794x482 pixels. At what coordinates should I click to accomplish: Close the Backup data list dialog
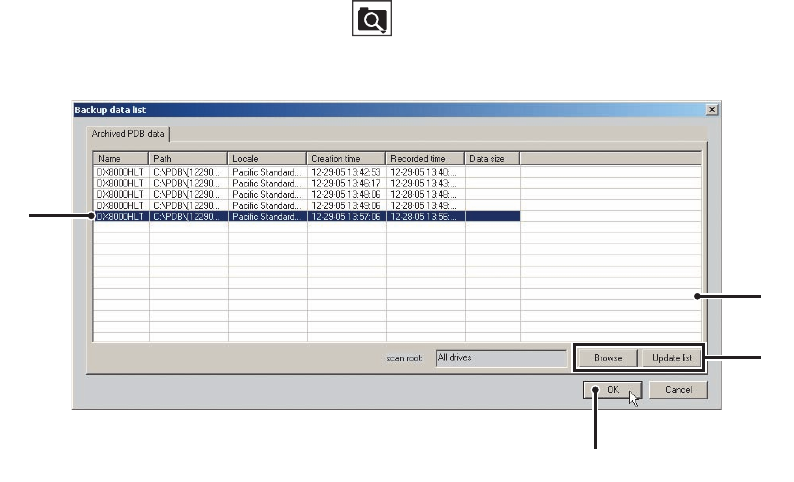point(711,109)
